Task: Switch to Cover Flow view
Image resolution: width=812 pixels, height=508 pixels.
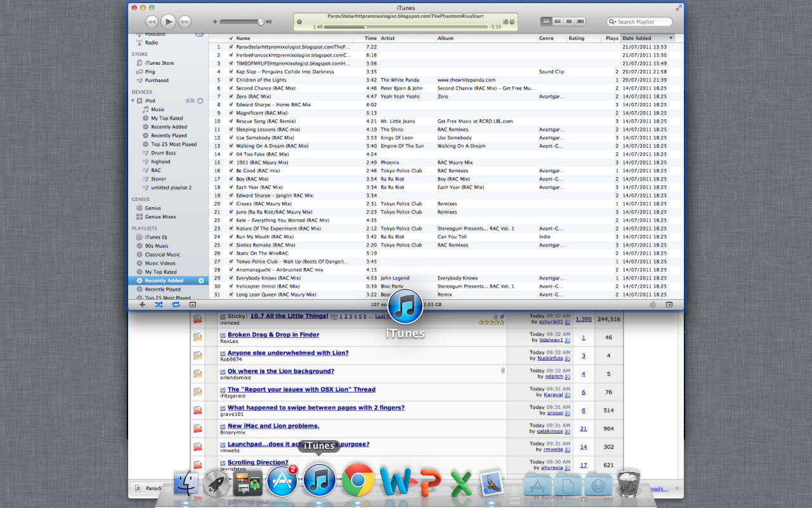Action: click(580, 22)
